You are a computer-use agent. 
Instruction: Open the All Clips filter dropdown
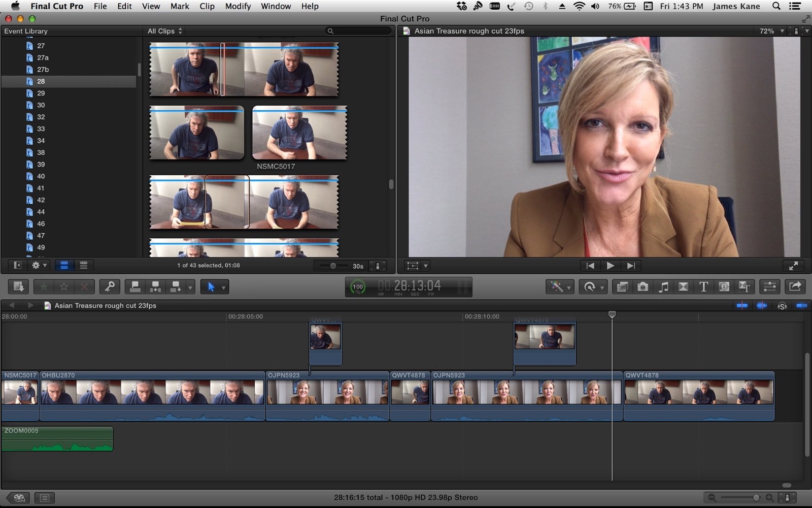tap(165, 31)
